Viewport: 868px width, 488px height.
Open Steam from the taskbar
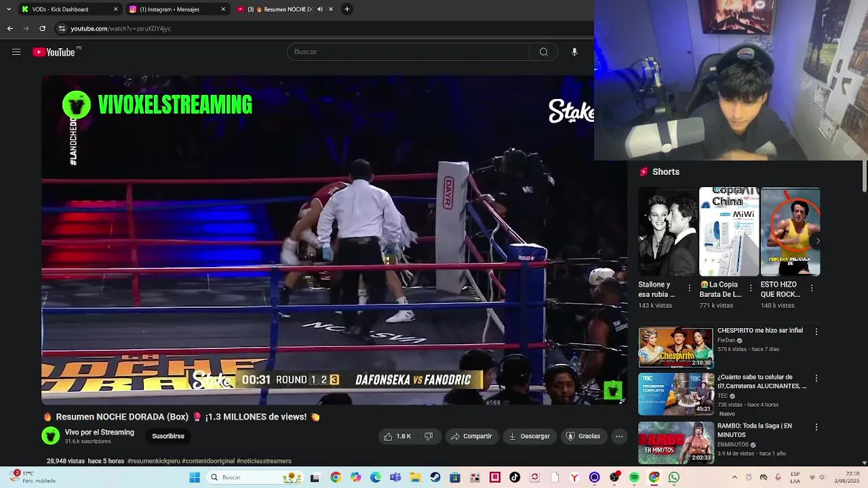click(x=435, y=478)
